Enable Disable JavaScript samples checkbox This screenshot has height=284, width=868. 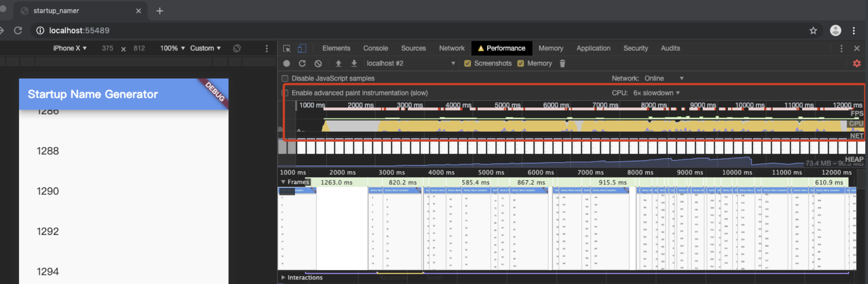pyautogui.click(x=285, y=78)
